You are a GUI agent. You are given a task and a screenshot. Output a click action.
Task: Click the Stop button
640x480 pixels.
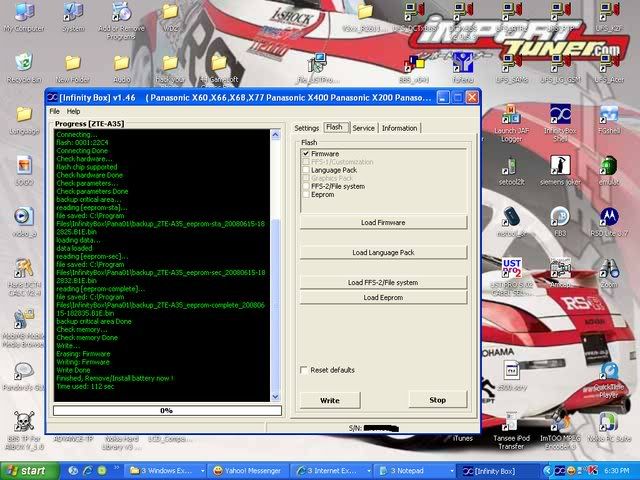pyautogui.click(x=438, y=400)
